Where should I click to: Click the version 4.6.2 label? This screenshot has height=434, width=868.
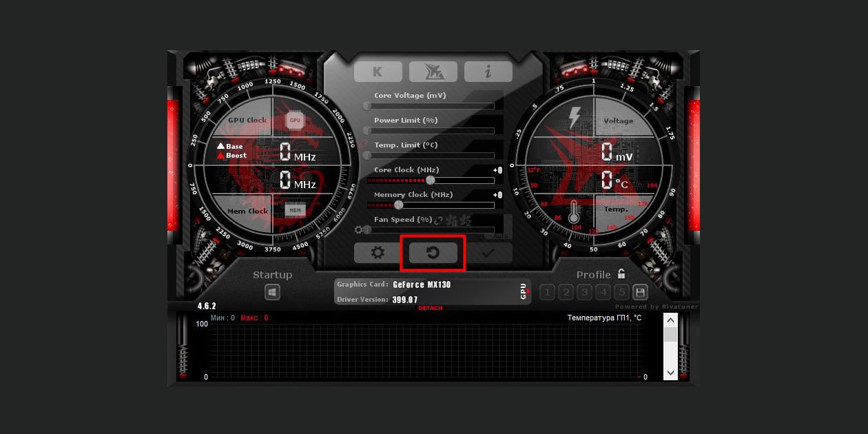(x=207, y=306)
